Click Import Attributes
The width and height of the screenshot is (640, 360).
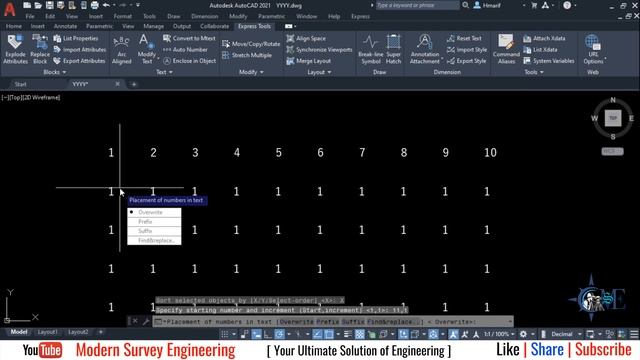(80, 50)
